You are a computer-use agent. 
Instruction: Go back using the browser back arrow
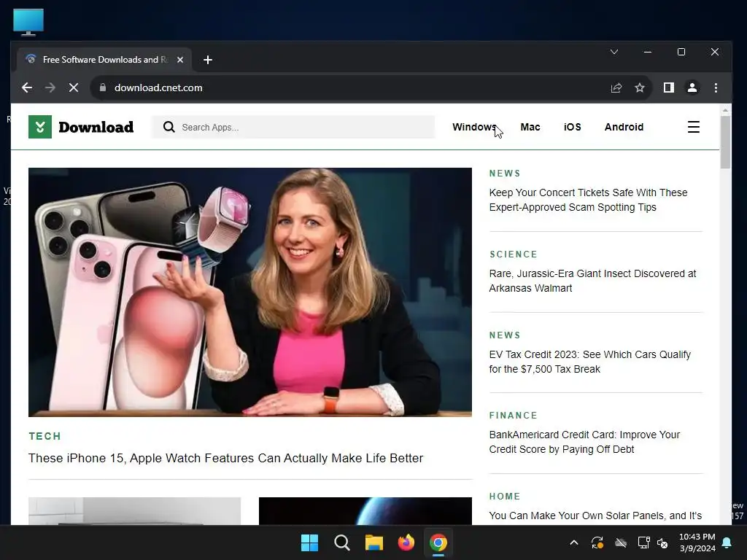tap(27, 87)
